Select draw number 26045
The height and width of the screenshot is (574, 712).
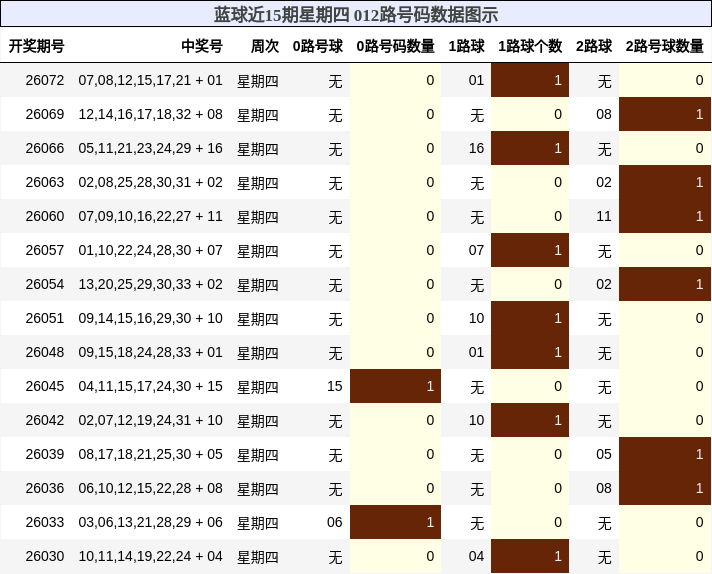45,386
